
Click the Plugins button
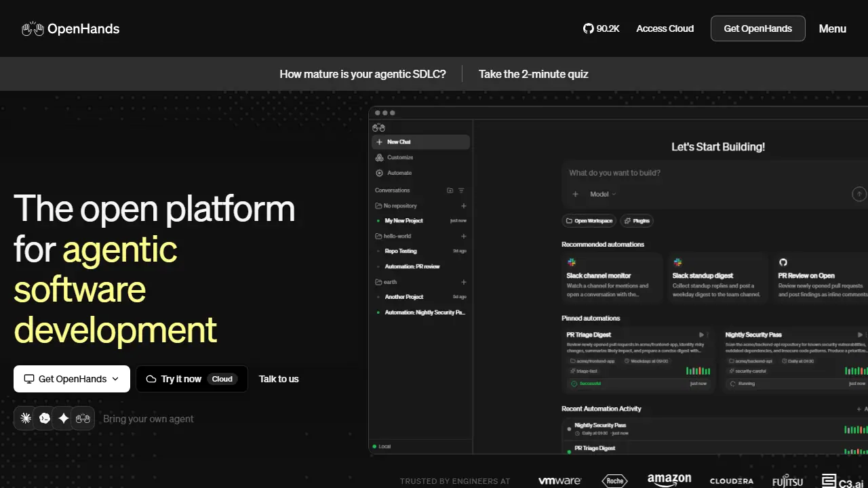tap(637, 221)
